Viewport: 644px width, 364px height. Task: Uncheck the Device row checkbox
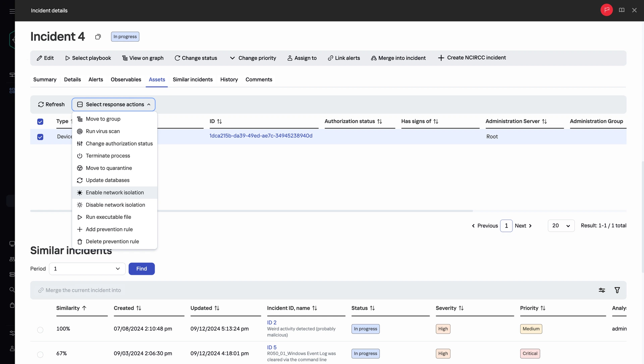pos(40,137)
